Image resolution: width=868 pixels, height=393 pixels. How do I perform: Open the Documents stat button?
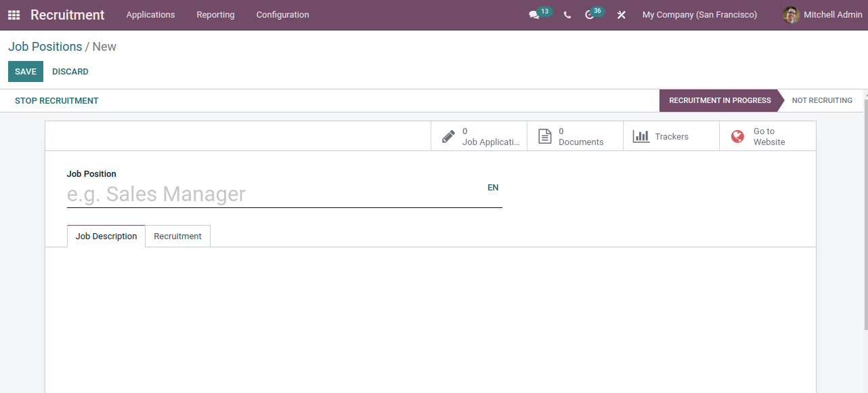pyautogui.click(x=575, y=136)
